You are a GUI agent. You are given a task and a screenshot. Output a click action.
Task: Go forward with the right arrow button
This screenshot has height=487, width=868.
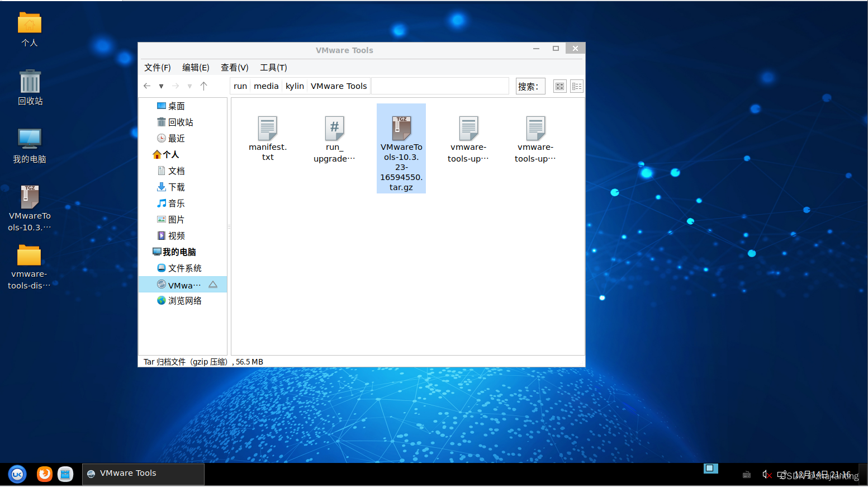coord(176,86)
